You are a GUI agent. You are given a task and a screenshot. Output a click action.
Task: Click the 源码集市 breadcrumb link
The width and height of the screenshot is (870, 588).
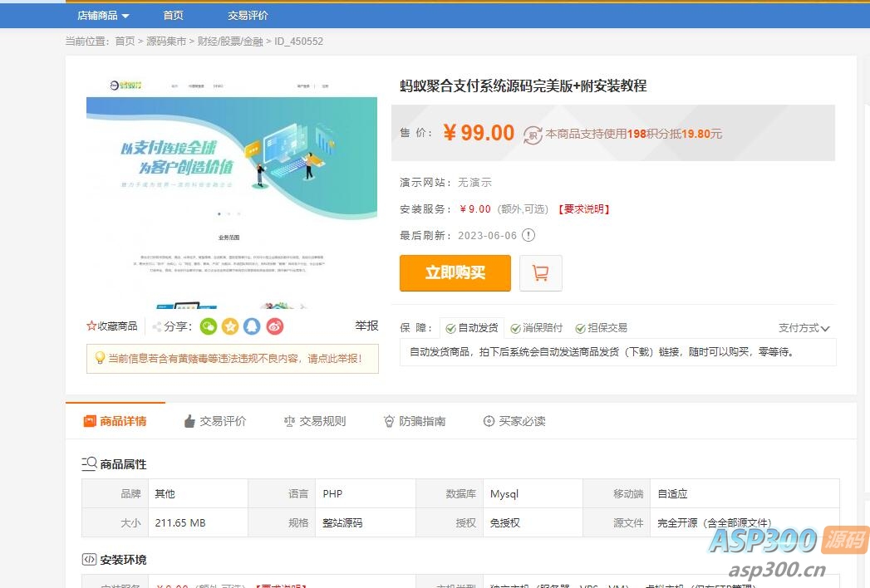pos(166,41)
